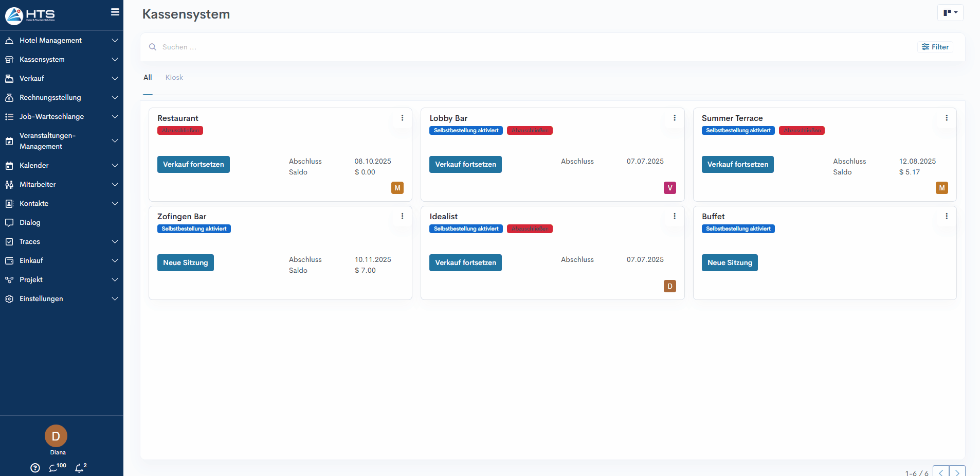Image resolution: width=980 pixels, height=476 pixels.
Task: Expand the Rechnungsstellung sidebar section
Action: click(x=62, y=97)
